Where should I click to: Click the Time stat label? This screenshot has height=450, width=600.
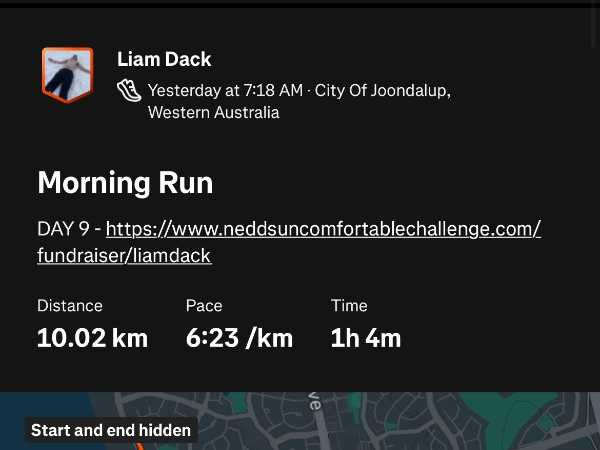pyautogui.click(x=349, y=306)
